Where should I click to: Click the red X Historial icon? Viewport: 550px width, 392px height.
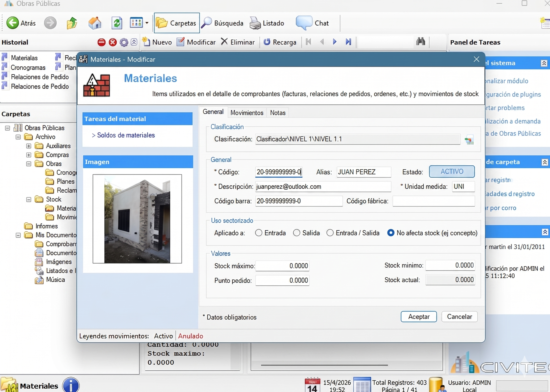pyautogui.click(x=113, y=42)
